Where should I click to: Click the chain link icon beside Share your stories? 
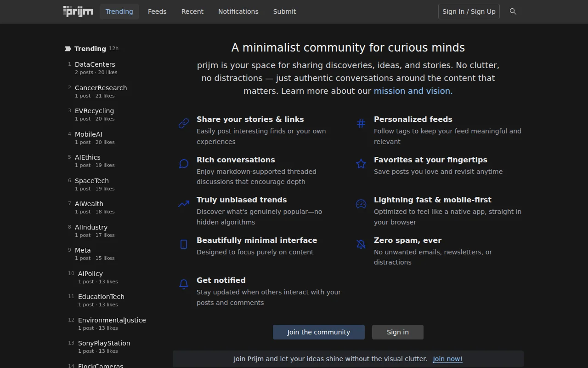184,123
